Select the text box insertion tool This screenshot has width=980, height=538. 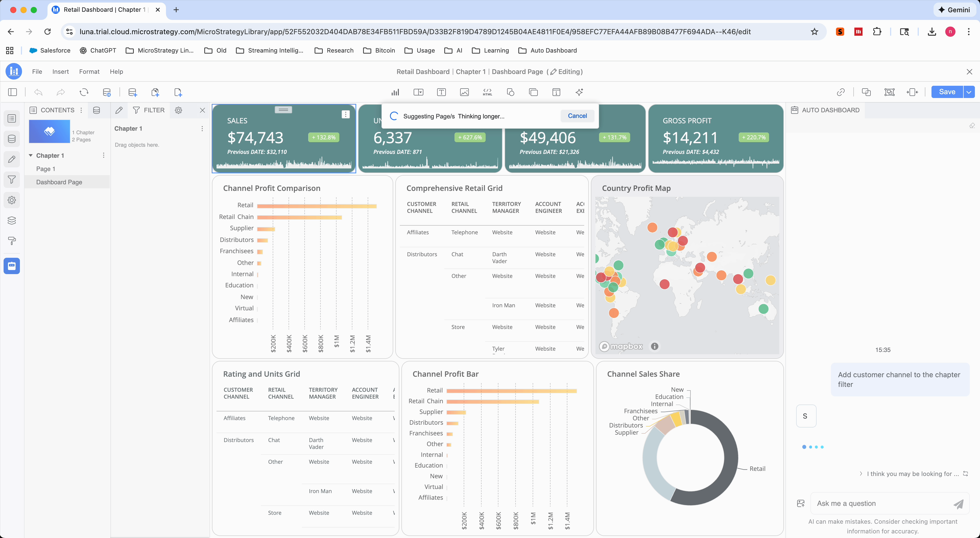click(441, 92)
